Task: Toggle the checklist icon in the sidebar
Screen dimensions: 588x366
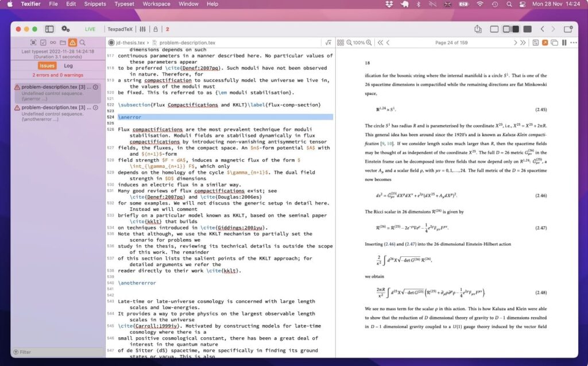Action: (42, 42)
